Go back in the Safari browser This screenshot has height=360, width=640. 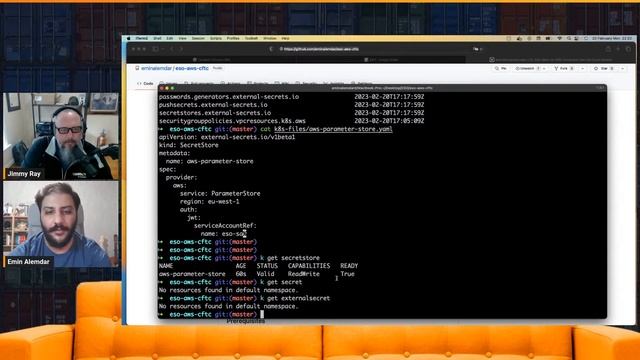(x=171, y=49)
